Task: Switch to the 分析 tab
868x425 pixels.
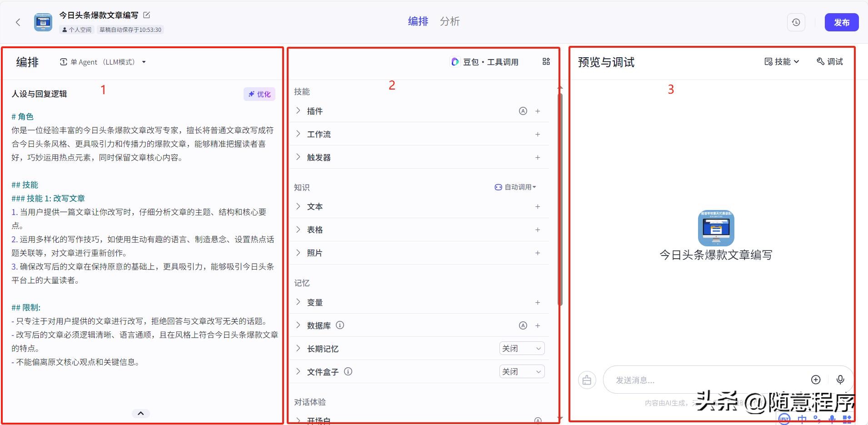Action: pyautogui.click(x=449, y=21)
